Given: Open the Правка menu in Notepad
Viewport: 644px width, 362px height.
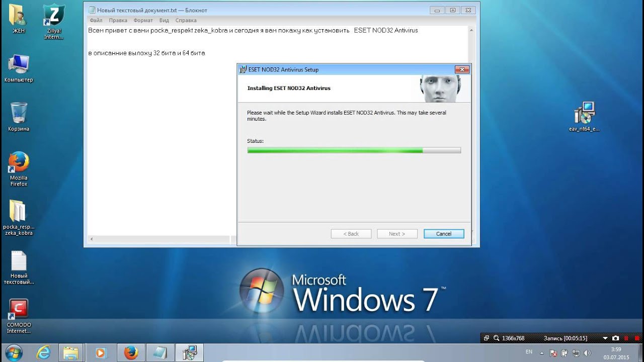Looking at the screenshot, I should pos(118,21).
